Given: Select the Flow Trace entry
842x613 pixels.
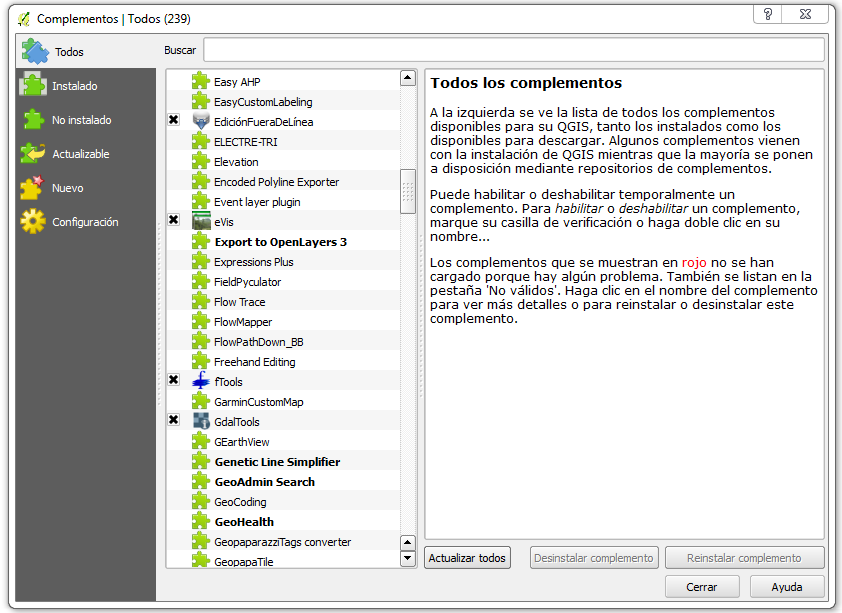Looking at the screenshot, I should point(239,302).
